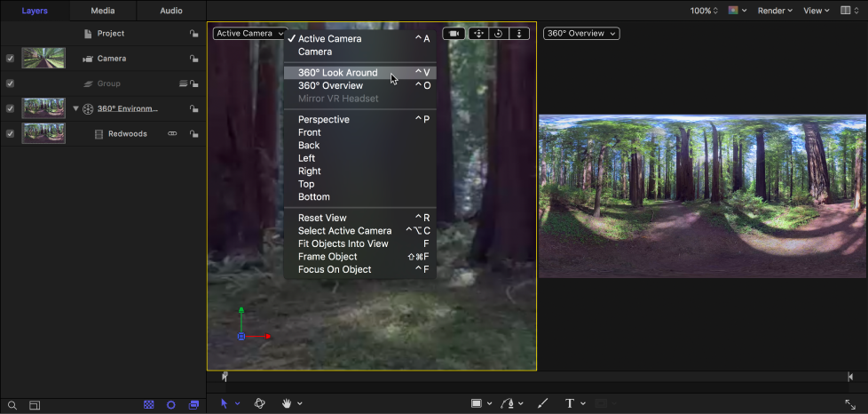
Task: Click the pan arrows camera control
Action: tap(478, 34)
